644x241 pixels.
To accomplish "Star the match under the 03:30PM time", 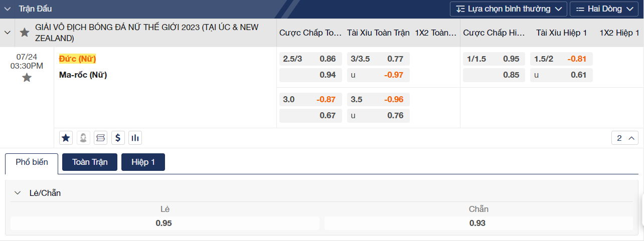I will tap(27, 78).
